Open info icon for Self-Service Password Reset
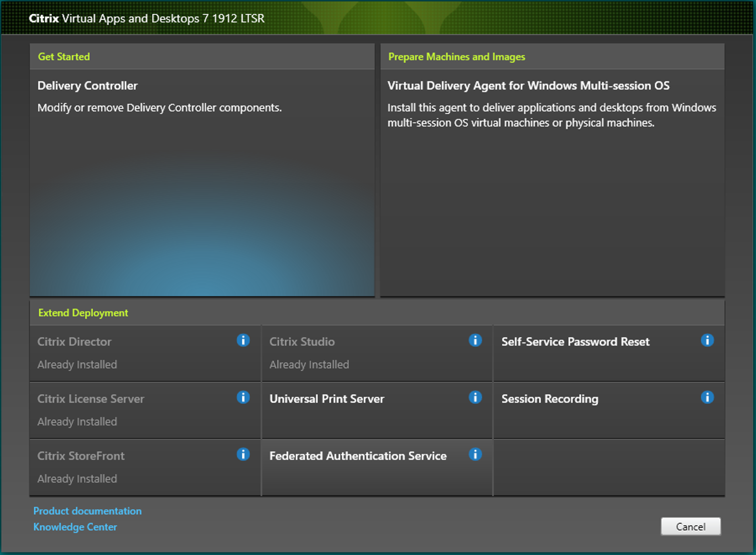The height and width of the screenshot is (555, 756). click(707, 340)
